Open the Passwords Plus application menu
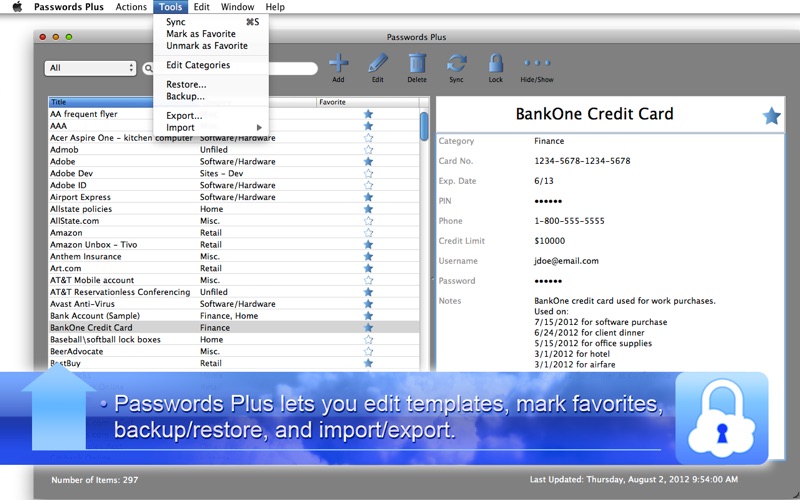The height and width of the screenshot is (500, 800). point(69,7)
